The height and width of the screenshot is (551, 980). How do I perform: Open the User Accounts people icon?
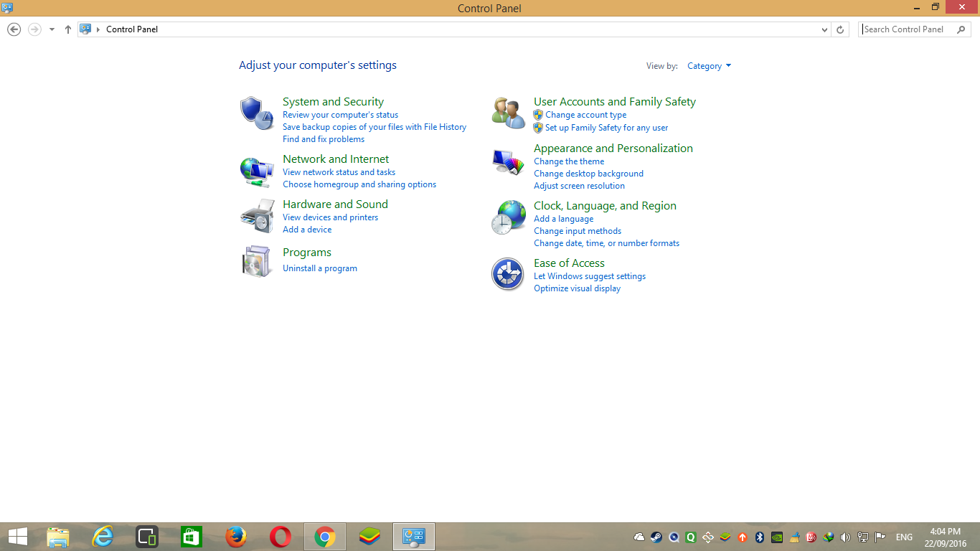pyautogui.click(x=508, y=113)
